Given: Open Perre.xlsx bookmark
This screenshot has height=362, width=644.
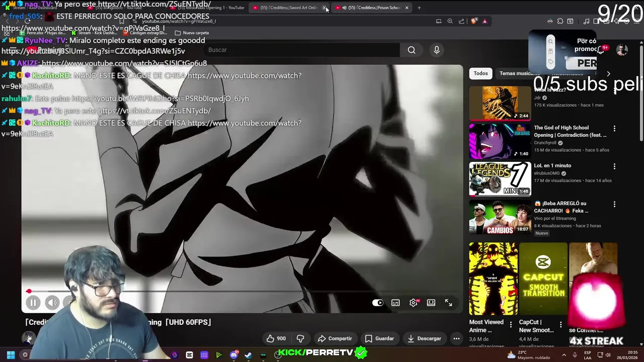Looking at the screenshot, I should tap(42, 33).
